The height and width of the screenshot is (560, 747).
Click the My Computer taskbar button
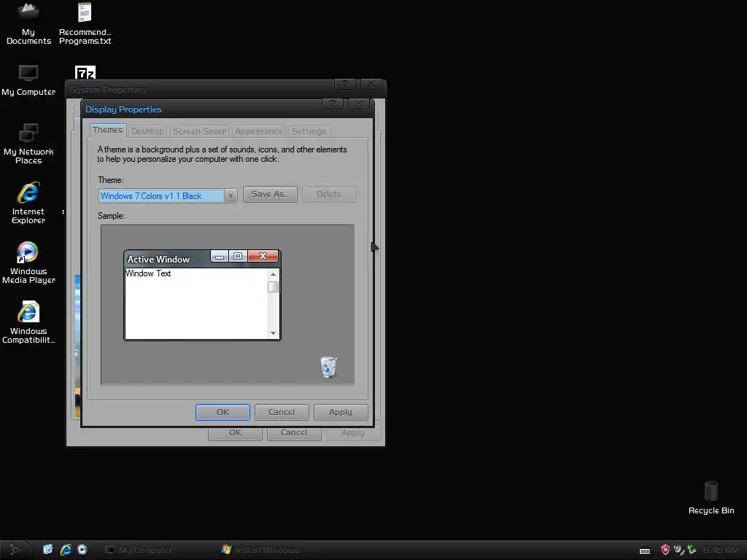tap(139, 550)
